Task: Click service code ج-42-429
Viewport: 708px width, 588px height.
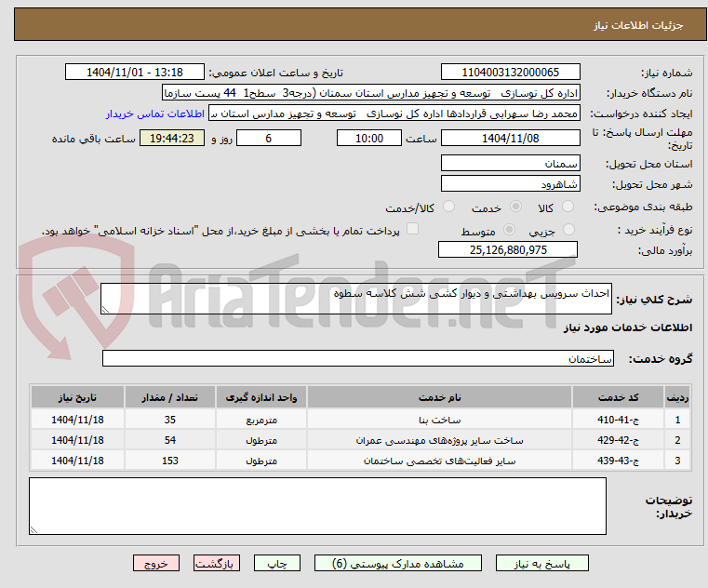Action: (x=618, y=440)
